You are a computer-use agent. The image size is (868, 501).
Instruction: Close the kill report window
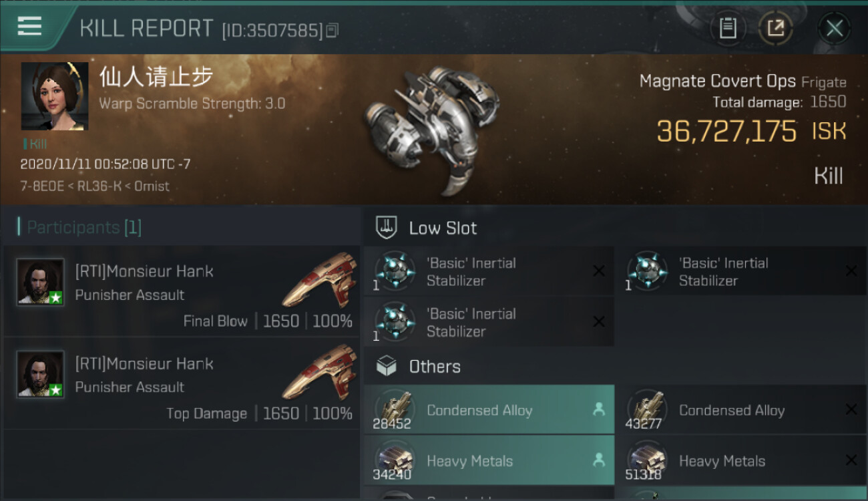834,28
